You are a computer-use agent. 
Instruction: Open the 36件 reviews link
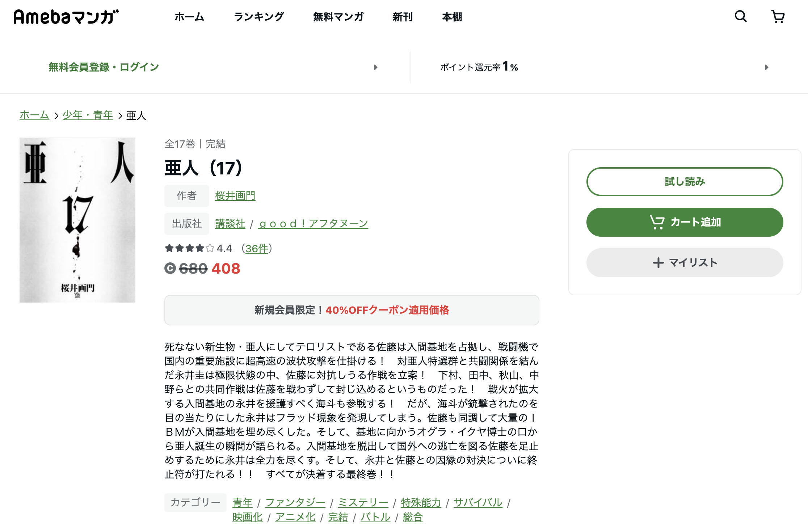pos(257,249)
